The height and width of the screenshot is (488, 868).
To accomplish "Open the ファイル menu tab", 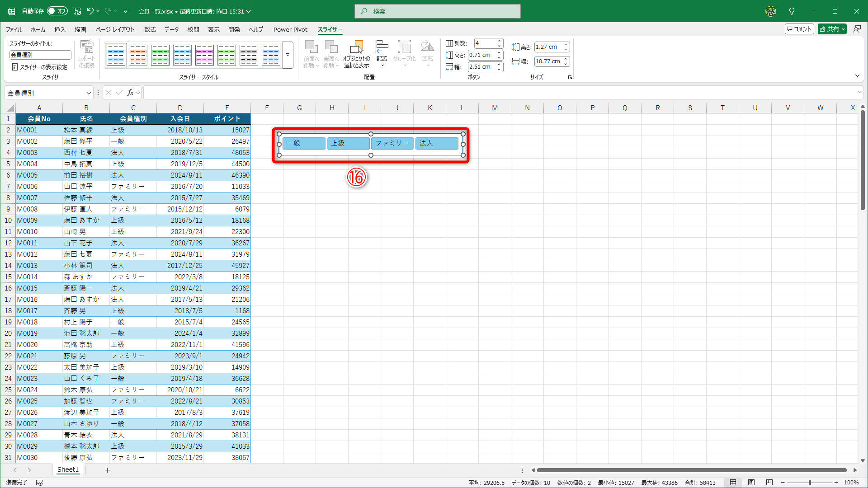I will 14,29.
